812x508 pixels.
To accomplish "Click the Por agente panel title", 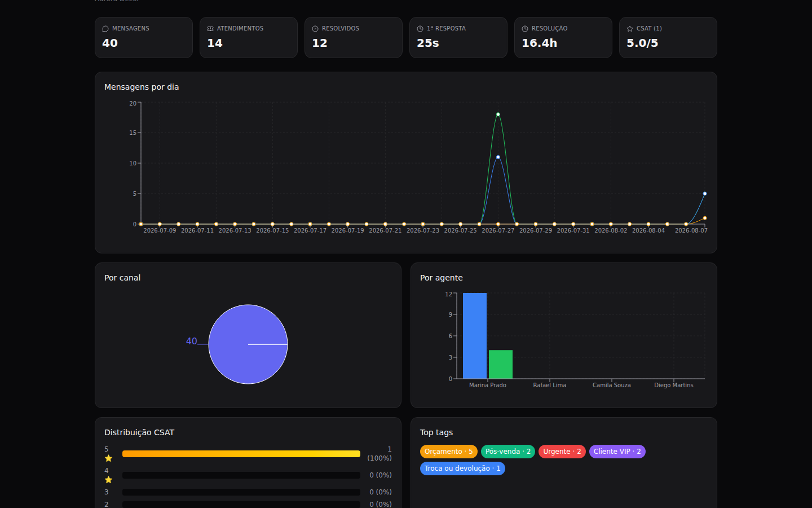I will pyautogui.click(x=442, y=278).
